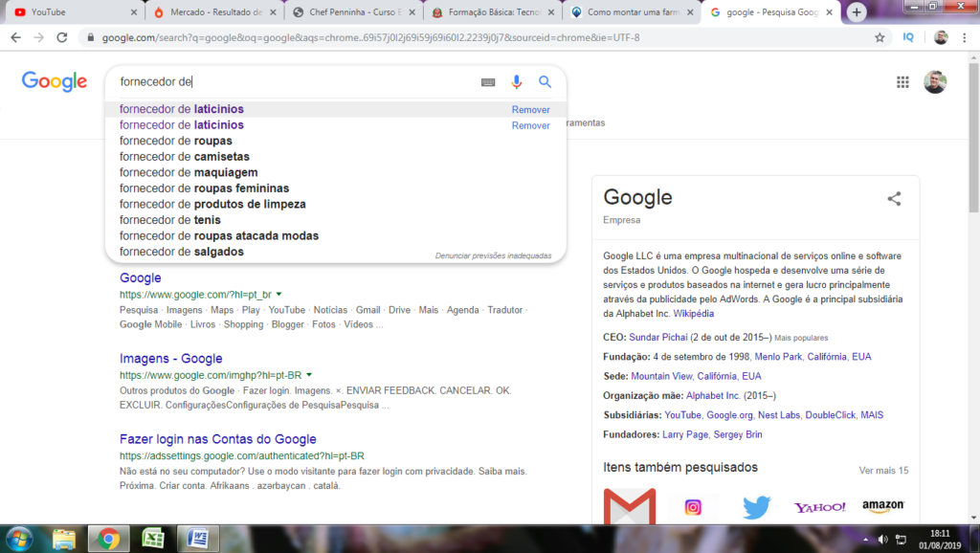Image resolution: width=980 pixels, height=553 pixels.
Task: Click the Google logo beside the search box
Action: [x=55, y=81]
